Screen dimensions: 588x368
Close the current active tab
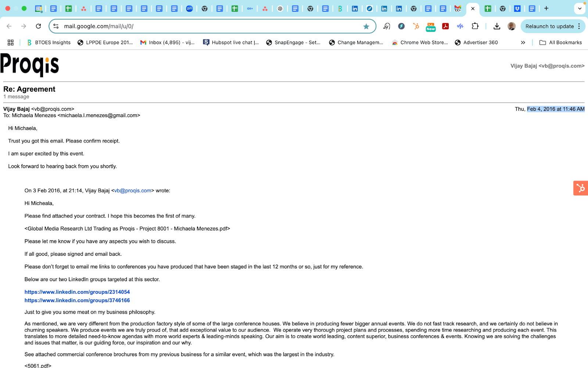pyautogui.click(x=473, y=8)
